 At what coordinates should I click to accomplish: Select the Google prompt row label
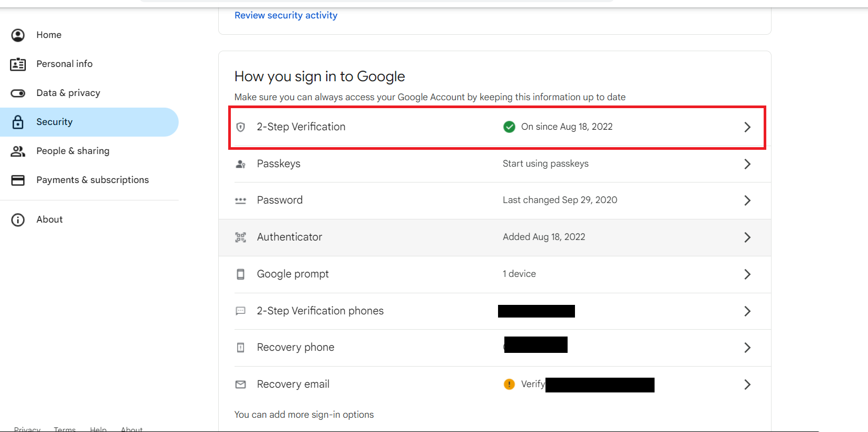pos(293,274)
